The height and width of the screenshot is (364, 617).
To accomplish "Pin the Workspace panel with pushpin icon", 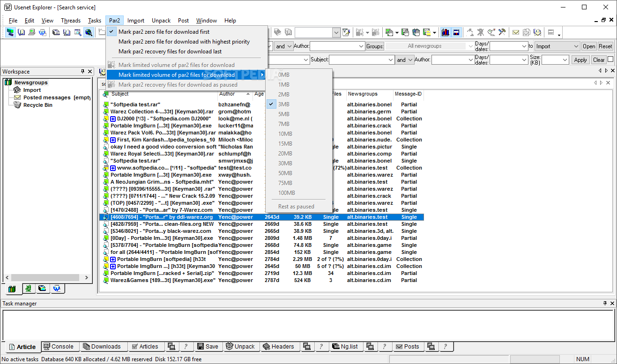I will (x=83, y=72).
